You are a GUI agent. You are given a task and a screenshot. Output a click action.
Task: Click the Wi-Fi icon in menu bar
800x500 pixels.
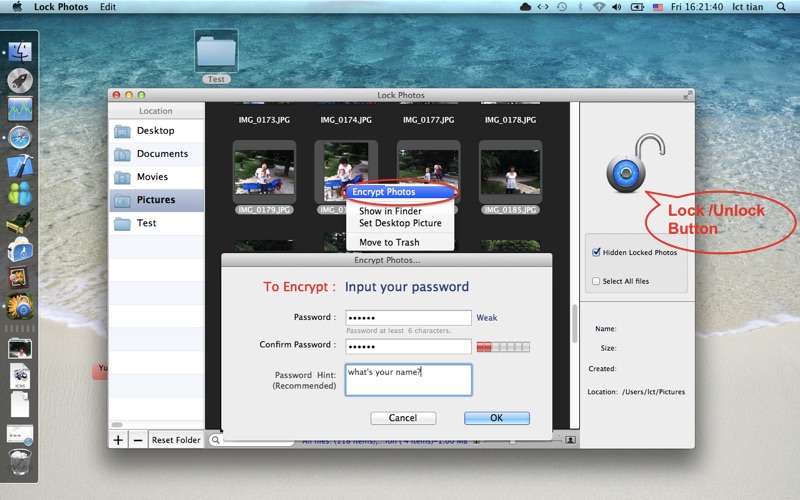coord(598,7)
